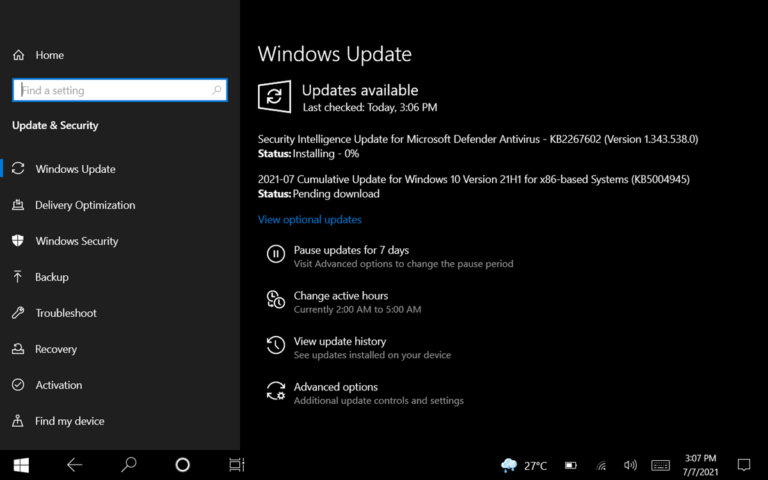Click the weather 27°C taskbar widget
This screenshot has height=480, width=768.
[524, 465]
